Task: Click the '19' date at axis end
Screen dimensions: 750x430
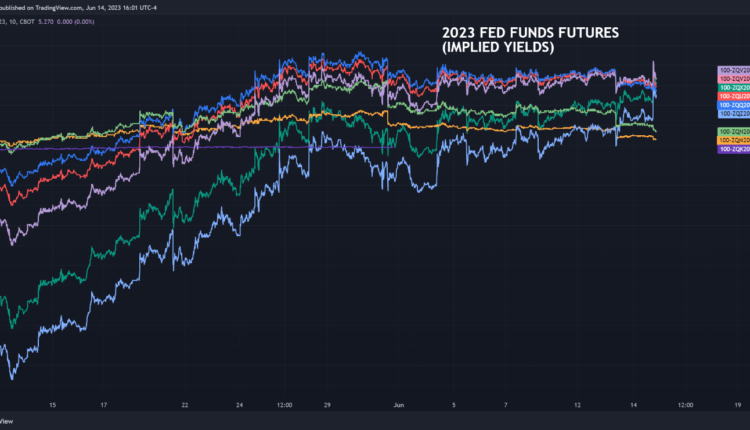Action: click(x=737, y=405)
